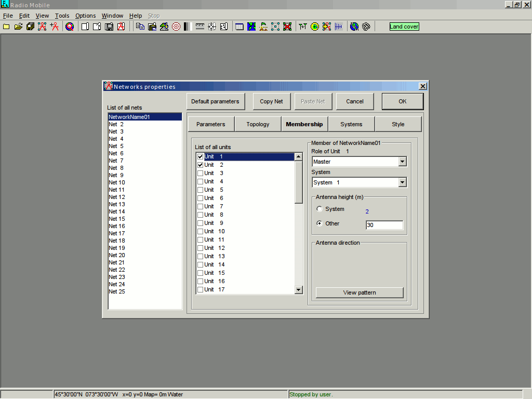Click the red concentric target icon

176,26
